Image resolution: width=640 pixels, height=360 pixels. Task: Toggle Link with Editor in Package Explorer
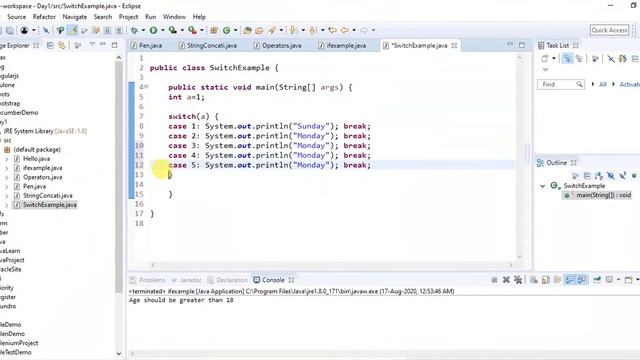coord(62,45)
